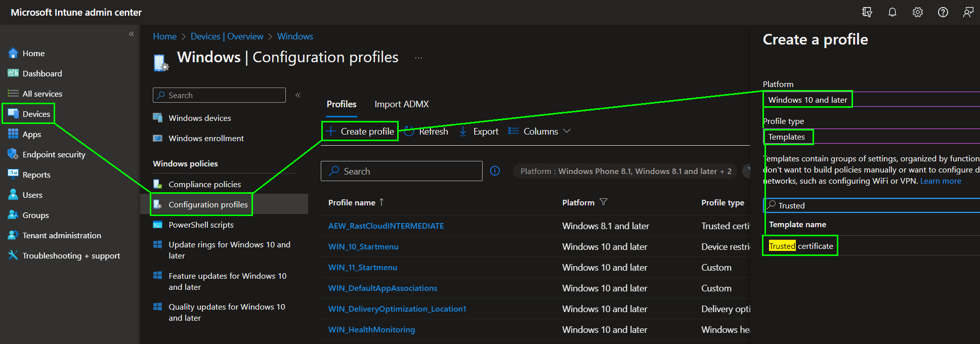Open the feedback person icon

click(x=968, y=12)
